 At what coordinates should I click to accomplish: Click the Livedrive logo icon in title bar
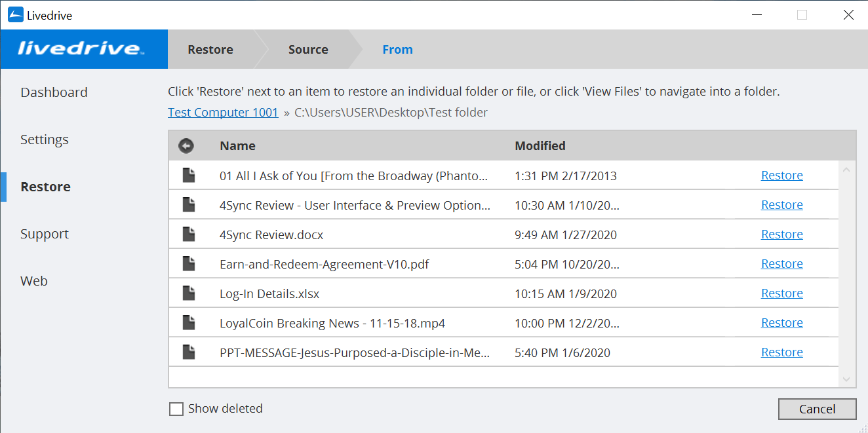click(x=14, y=14)
